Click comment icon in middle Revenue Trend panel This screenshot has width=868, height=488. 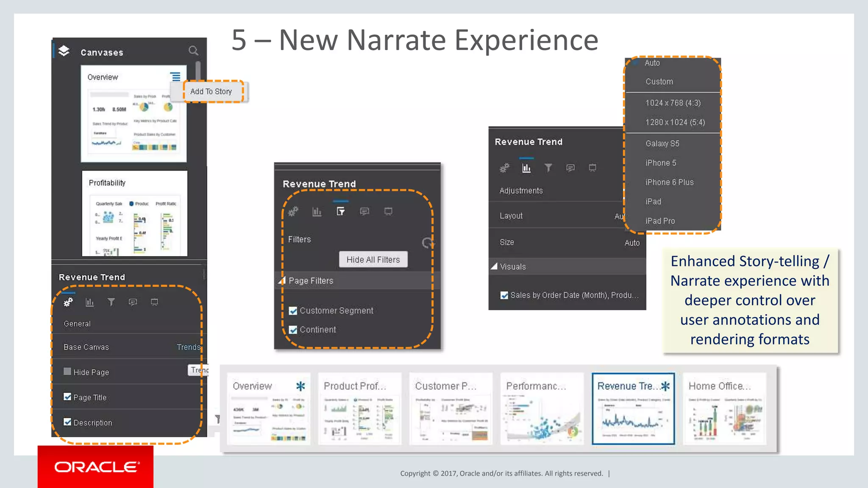[364, 211]
